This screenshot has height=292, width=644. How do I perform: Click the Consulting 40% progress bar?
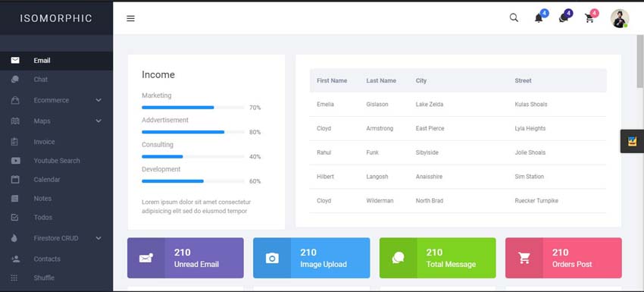(x=193, y=157)
